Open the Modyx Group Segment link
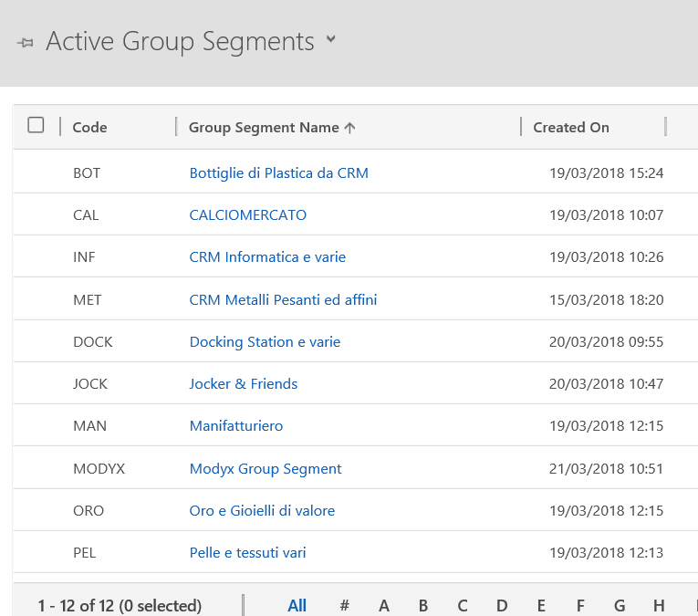Image resolution: width=698 pixels, height=616 pixels. [x=265, y=469]
